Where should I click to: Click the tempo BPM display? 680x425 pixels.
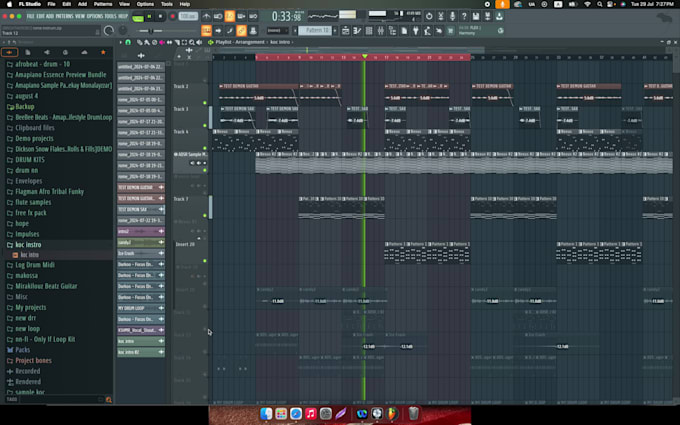click(x=188, y=16)
